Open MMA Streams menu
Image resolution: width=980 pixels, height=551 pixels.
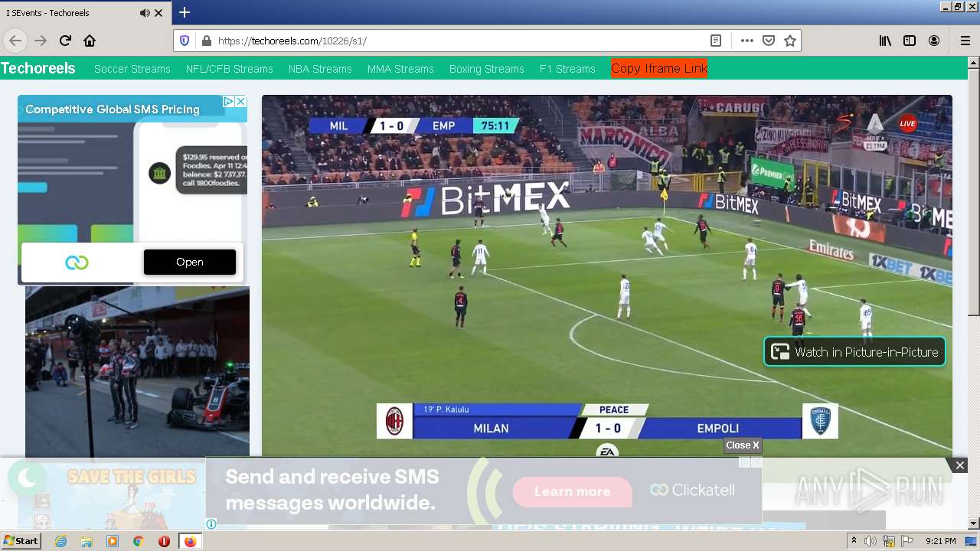pos(400,69)
